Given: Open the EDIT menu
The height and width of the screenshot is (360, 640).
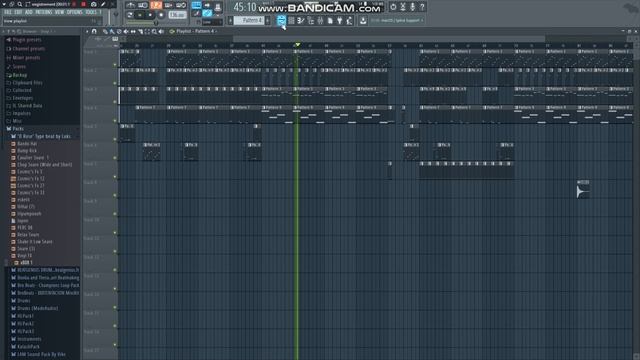Looking at the screenshot, I should coord(18,13).
